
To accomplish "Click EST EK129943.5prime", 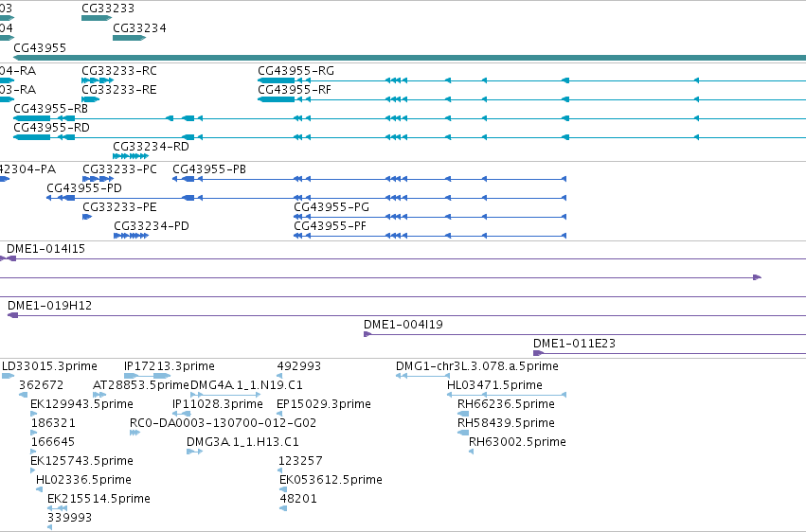I will (x=81, y=404).
